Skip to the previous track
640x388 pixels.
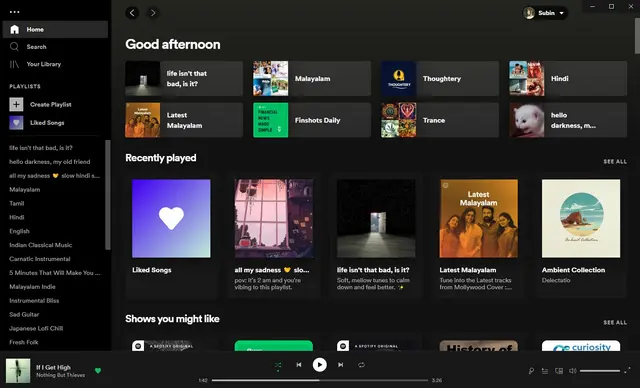(299, 365)
